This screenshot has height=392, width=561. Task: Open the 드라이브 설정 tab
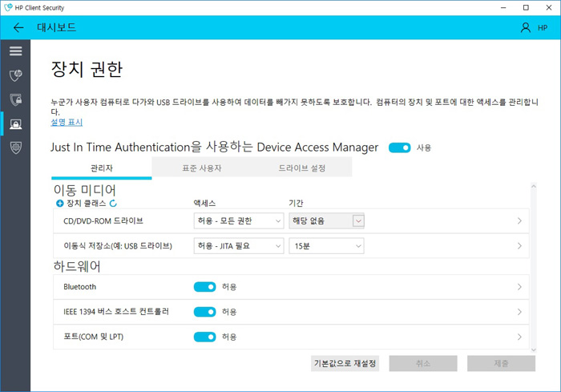click(x=301, y=168)
